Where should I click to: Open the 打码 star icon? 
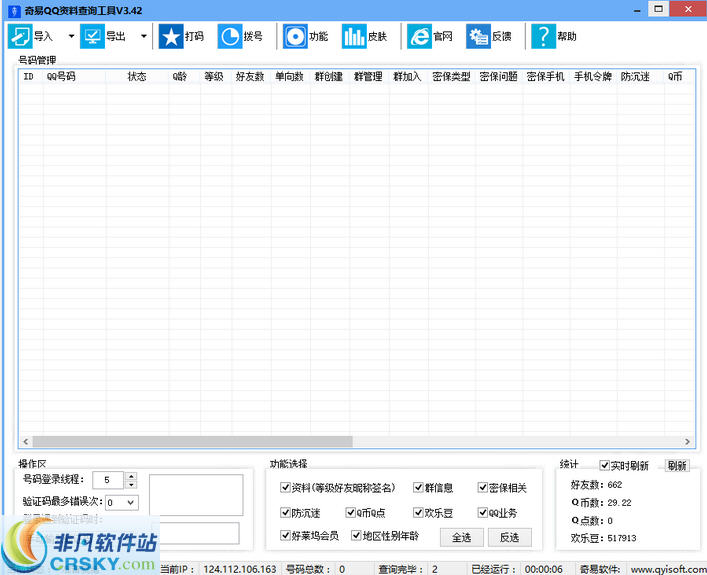pos(171,36)
